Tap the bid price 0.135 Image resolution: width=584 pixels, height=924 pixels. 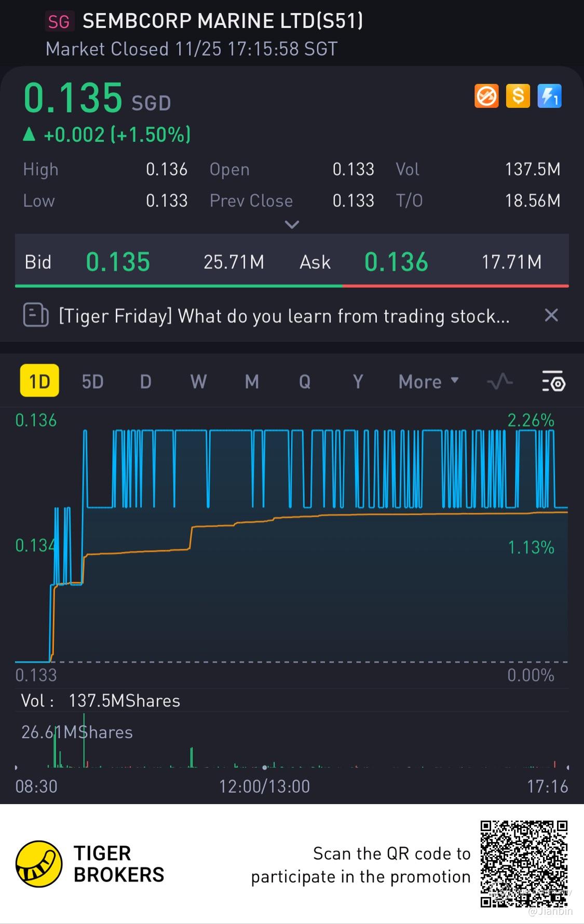(118, 262)
